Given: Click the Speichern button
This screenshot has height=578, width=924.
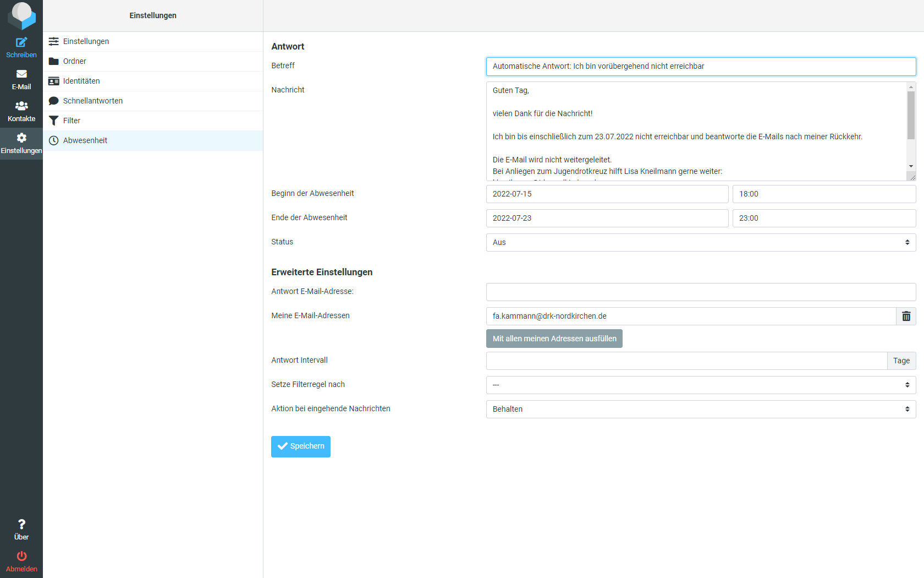Looking at the screenshot, I should coord(301,446).
